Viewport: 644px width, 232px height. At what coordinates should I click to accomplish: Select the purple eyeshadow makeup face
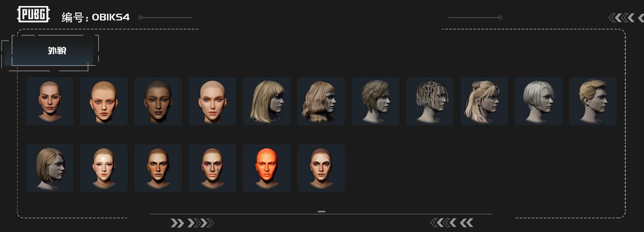(212, 168)
